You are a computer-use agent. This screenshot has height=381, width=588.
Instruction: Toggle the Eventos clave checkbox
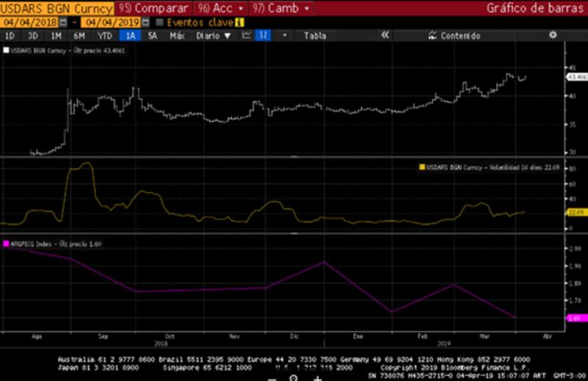(x=159, y=22)
